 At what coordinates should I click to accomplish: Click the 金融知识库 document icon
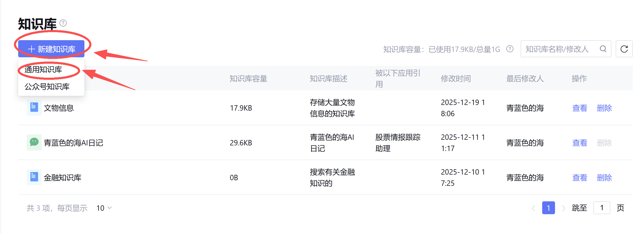point(34,177)
